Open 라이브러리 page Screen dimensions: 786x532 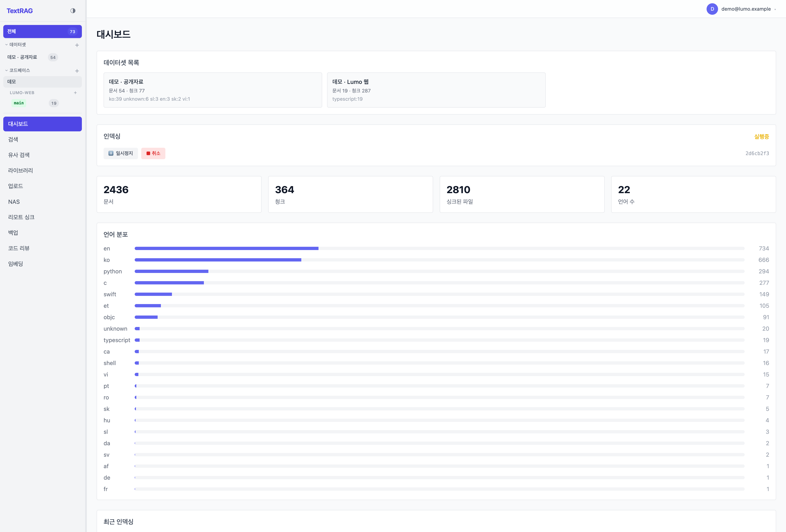[43, 170]
